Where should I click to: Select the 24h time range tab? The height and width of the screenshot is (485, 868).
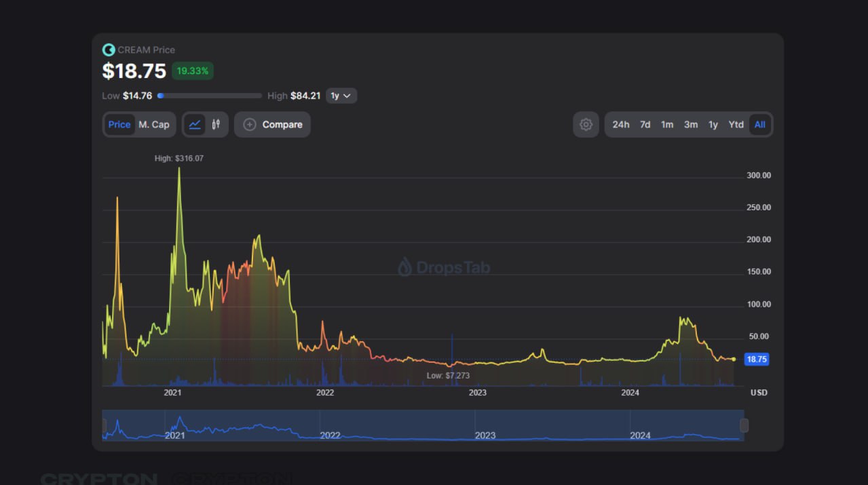pos(620,125)
